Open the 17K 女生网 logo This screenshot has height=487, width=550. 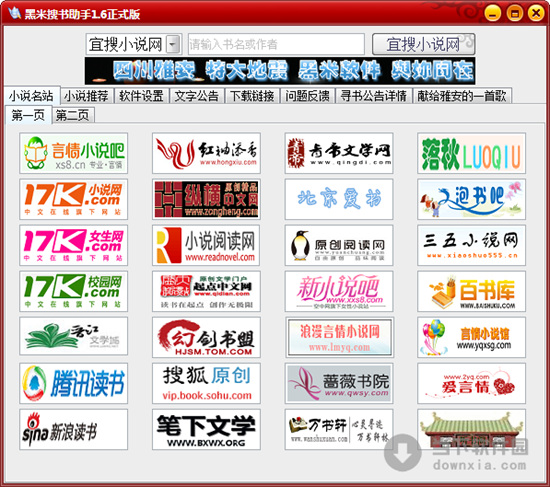(73, 245)
